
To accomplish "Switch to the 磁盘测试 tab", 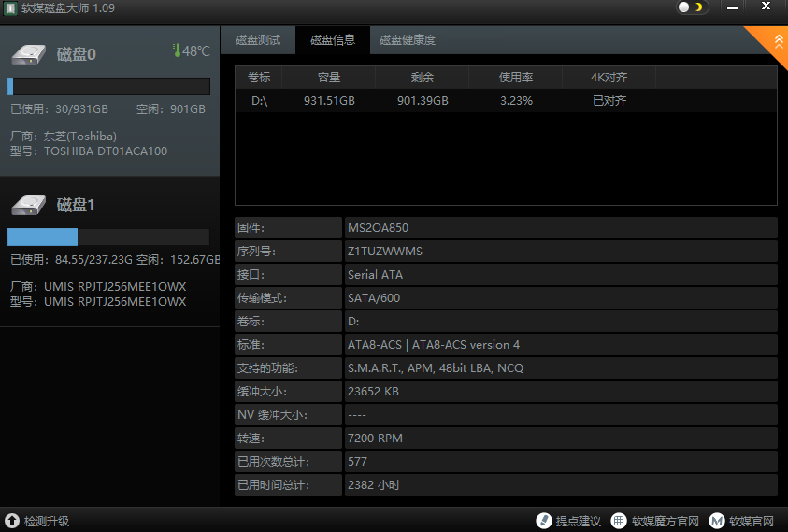I will point(258,40).
